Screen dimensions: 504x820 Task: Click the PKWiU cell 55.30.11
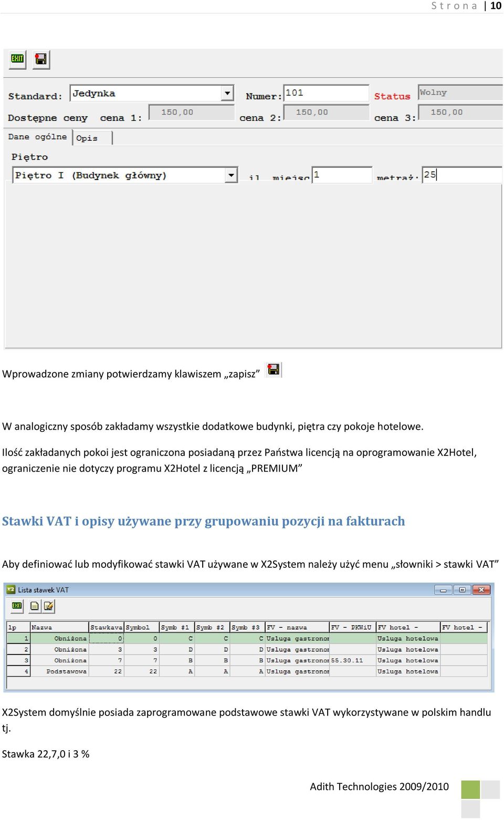[353, 660]
